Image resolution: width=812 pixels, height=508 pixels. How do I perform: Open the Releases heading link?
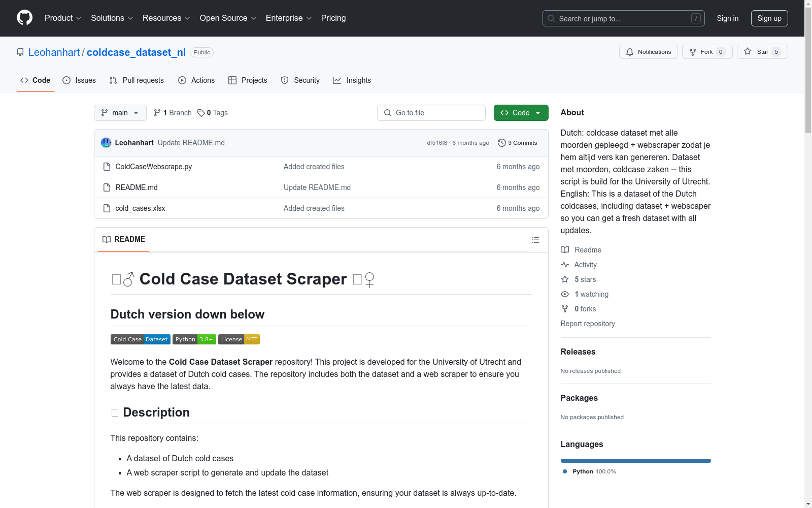pos(578,352)
